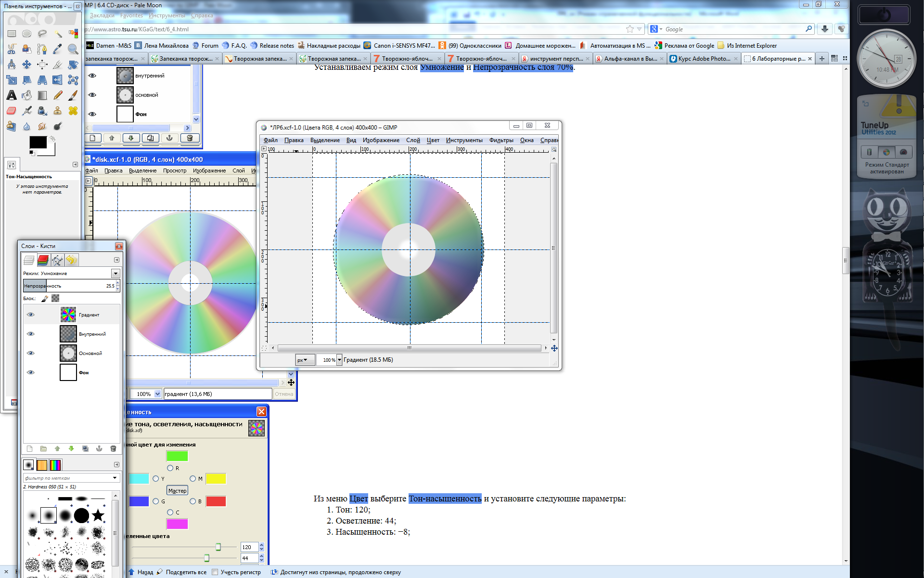Select the Fuzzy Select magic wand tool

[58, 34]
